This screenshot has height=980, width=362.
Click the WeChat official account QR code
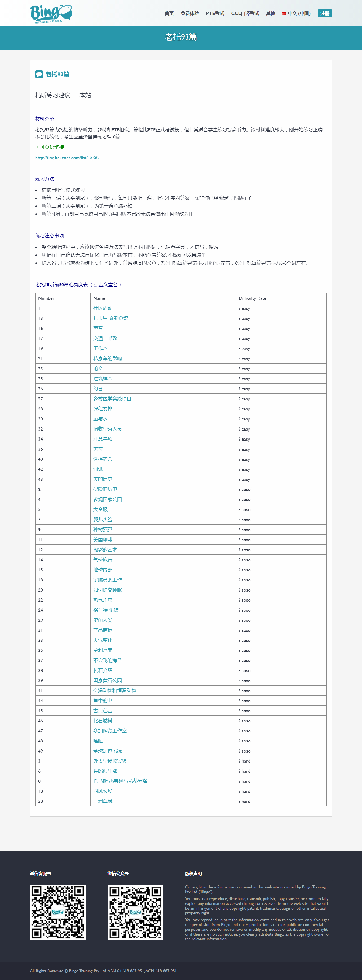tap(135, 912)
